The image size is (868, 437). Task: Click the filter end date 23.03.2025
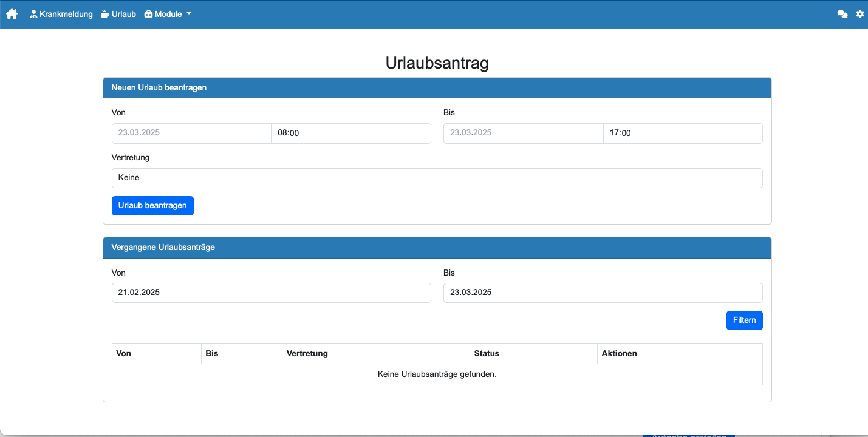click(x=603, y=293)
